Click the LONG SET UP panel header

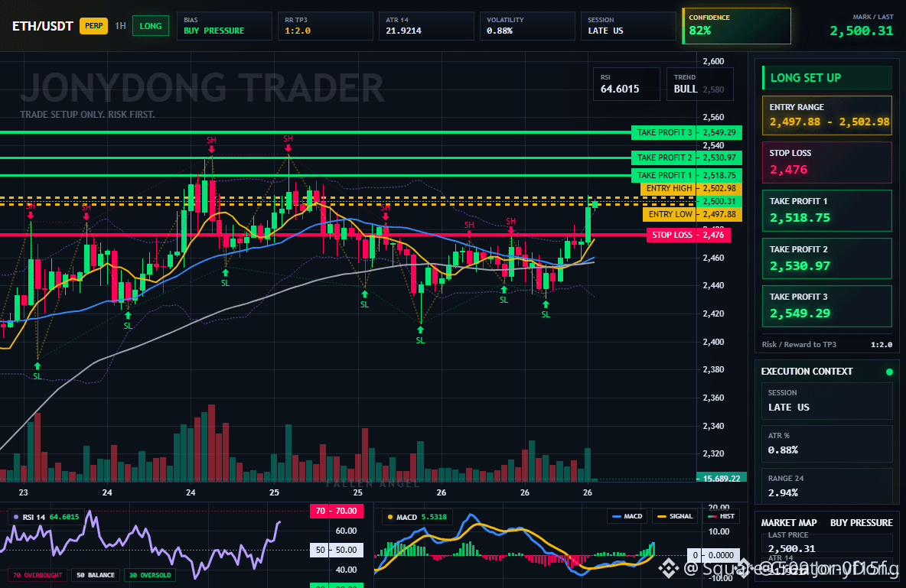[827, 77]
